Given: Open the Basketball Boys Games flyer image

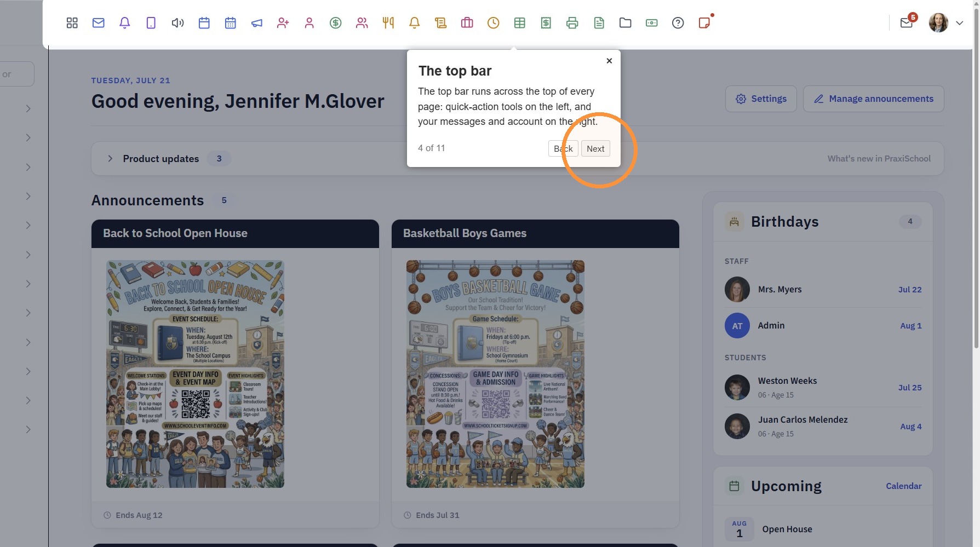Looking at the screenshot, I should (x=495, y=374).
